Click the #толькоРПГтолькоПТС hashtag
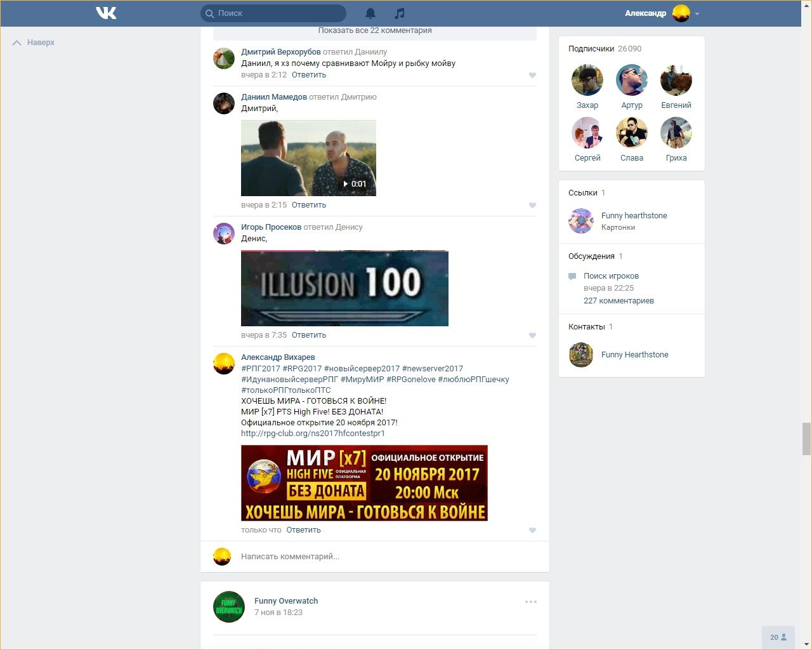 [x=286, y=390]
